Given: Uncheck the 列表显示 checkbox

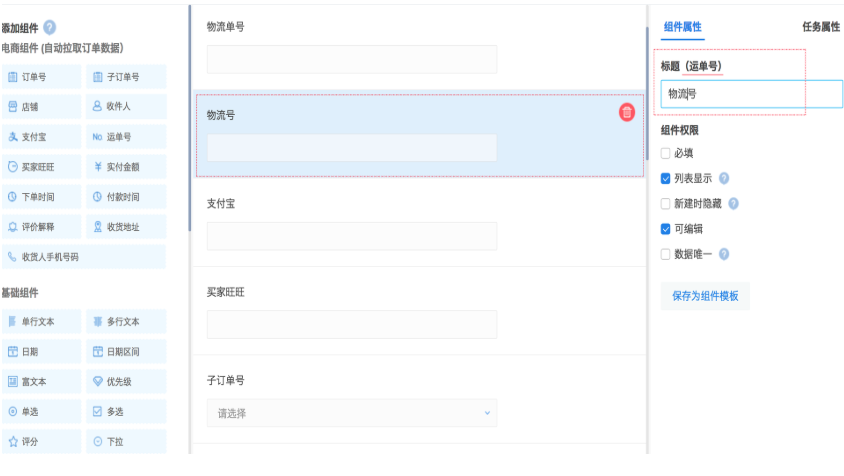Looking at the screenshot, I should tap(666, 179).
